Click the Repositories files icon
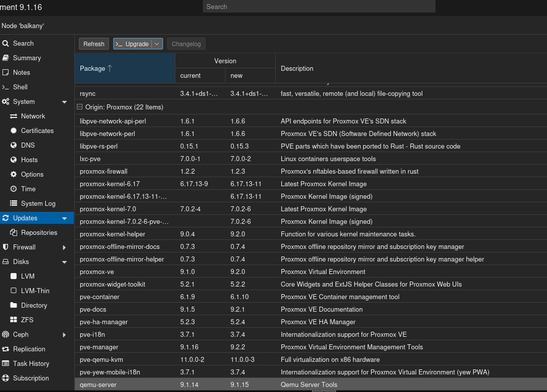This screenshot has width=547, height=392. 14,232
